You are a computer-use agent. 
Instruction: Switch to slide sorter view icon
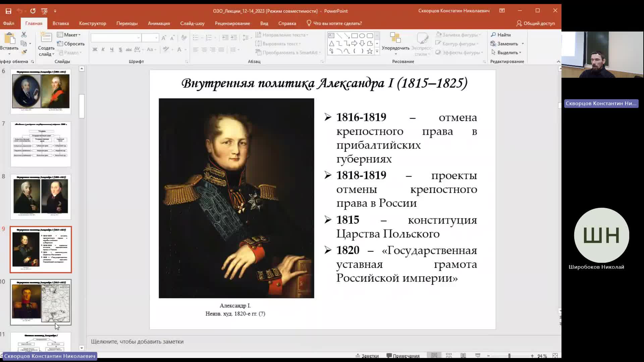tap(449, 356)
